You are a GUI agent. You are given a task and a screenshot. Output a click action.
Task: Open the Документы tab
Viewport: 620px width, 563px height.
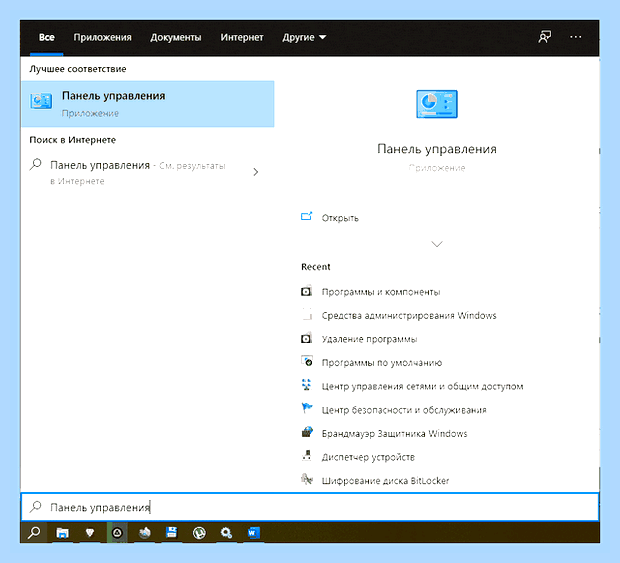pyautogui.click(x=176, y=37)
